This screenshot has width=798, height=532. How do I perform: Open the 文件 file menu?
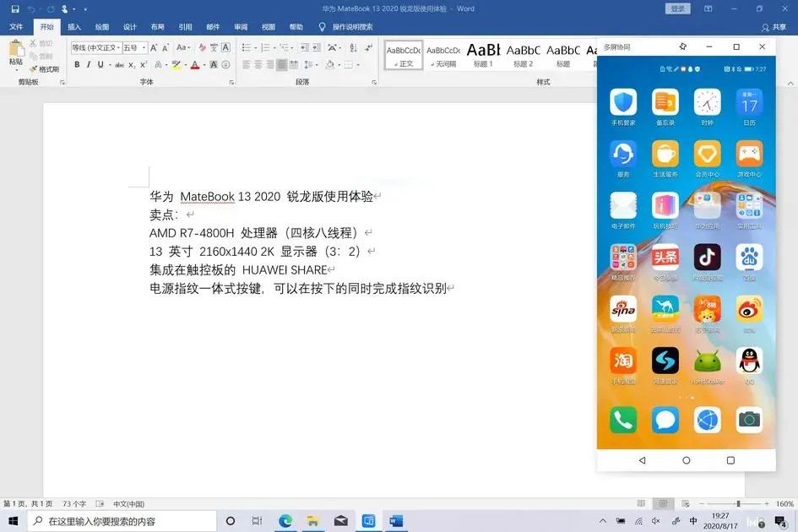tap(16, 26)
